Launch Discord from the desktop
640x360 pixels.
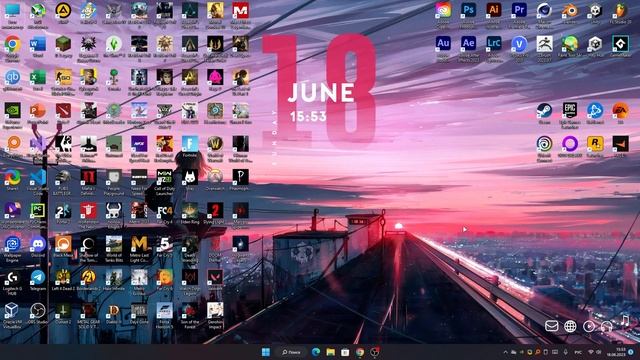(x=38, y=244)
